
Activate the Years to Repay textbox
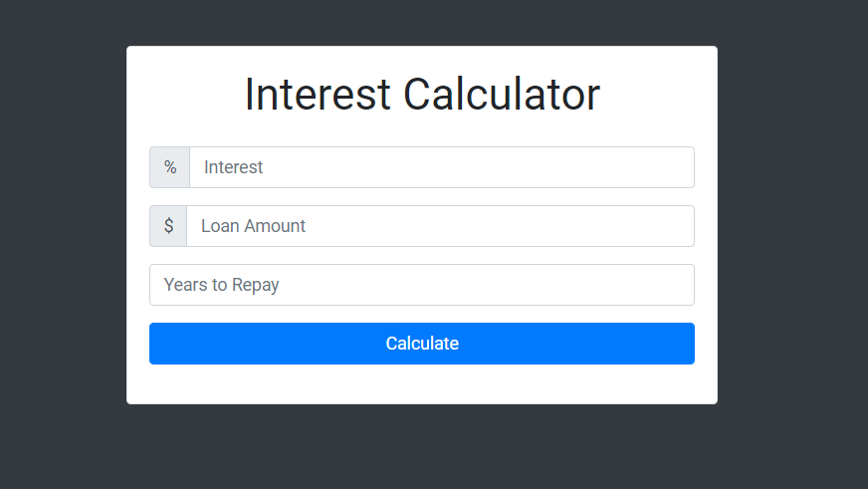(421, 285)
